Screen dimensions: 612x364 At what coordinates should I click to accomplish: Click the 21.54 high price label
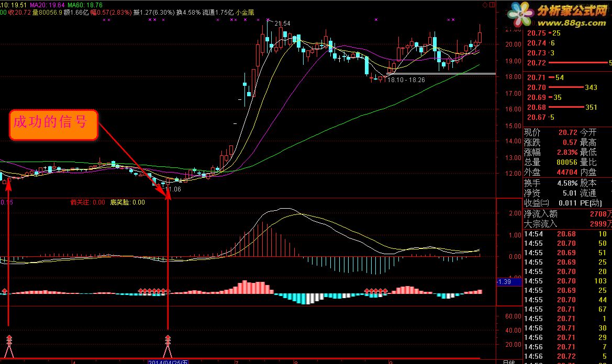[x=282, y=24]
